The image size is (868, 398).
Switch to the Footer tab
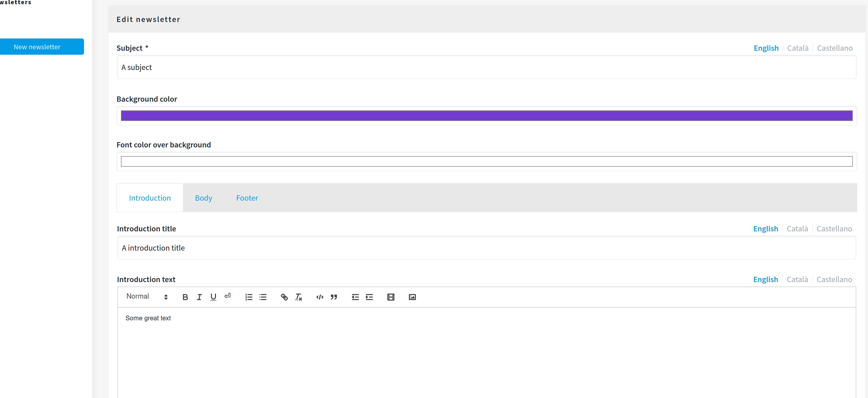click(x=247, y=198)
